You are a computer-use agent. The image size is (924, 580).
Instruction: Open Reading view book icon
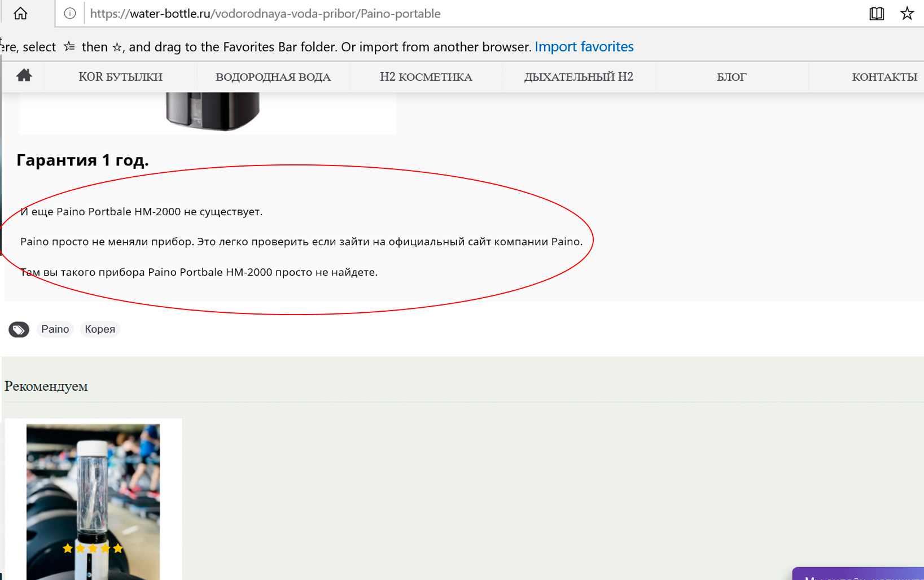(877, 14)
